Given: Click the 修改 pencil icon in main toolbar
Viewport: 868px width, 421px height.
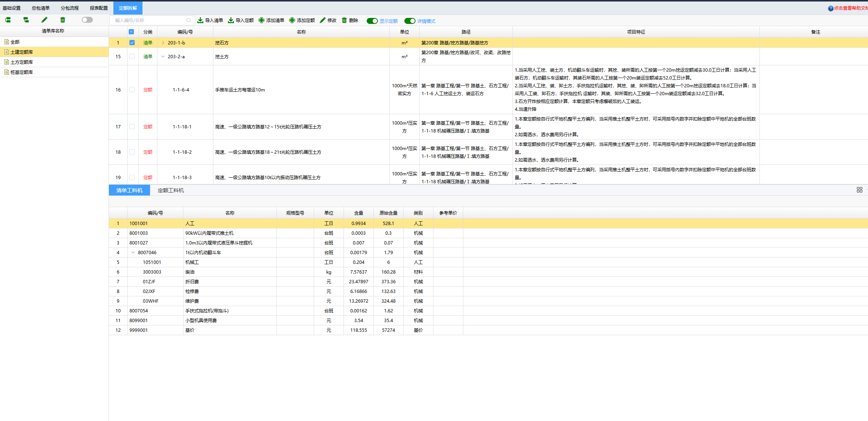Looking at the screenshot, I should coord(323,20).
